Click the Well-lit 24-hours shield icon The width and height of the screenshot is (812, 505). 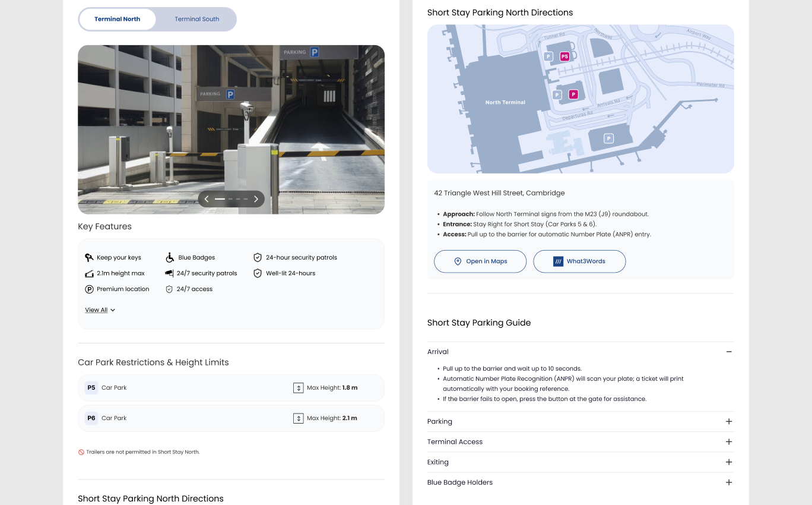[x=258, y=273]
